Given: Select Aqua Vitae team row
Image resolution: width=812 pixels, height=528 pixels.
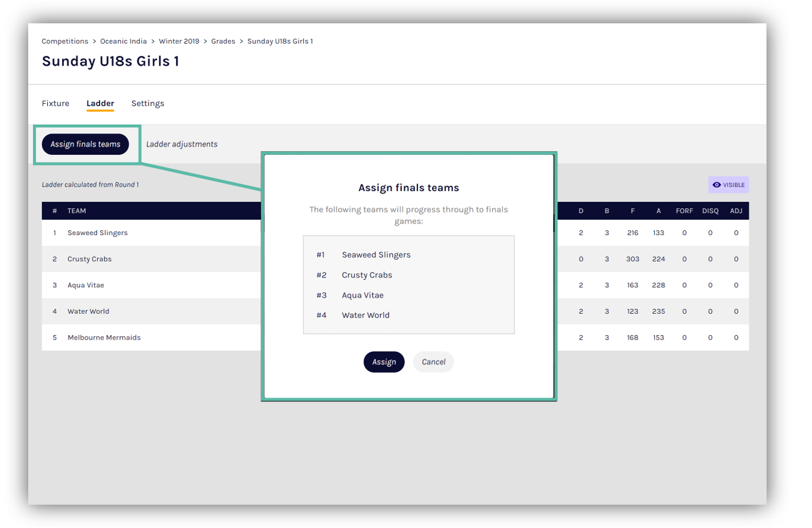Looking at the screenshot, I should (x=85, y=285).
